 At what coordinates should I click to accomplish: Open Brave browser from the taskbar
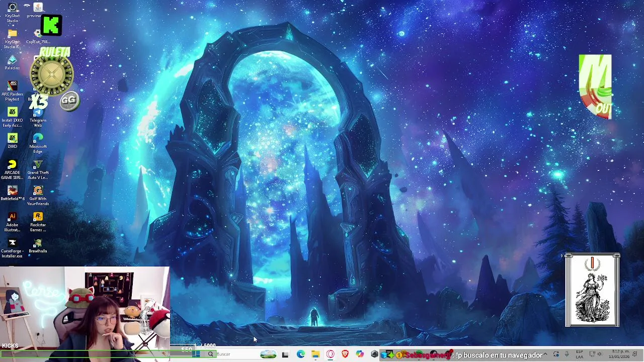[345, 354]
